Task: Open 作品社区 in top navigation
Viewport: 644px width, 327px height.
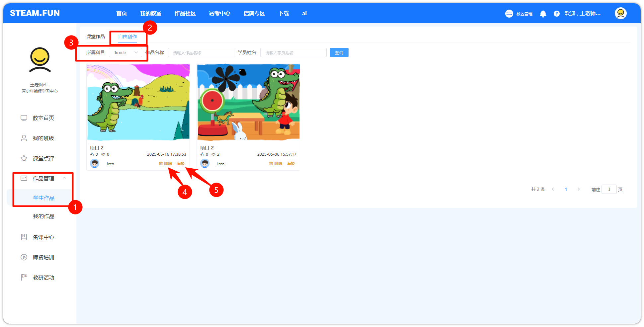Action: point(185,13)
